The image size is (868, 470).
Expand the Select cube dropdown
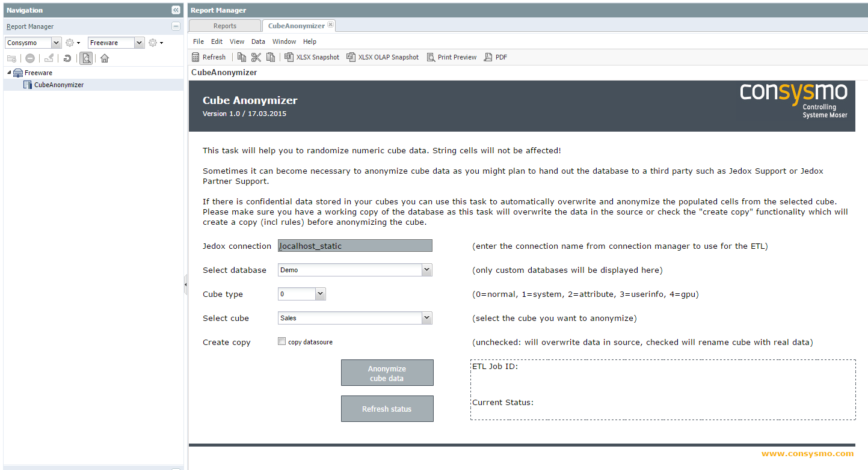[355, 318]
